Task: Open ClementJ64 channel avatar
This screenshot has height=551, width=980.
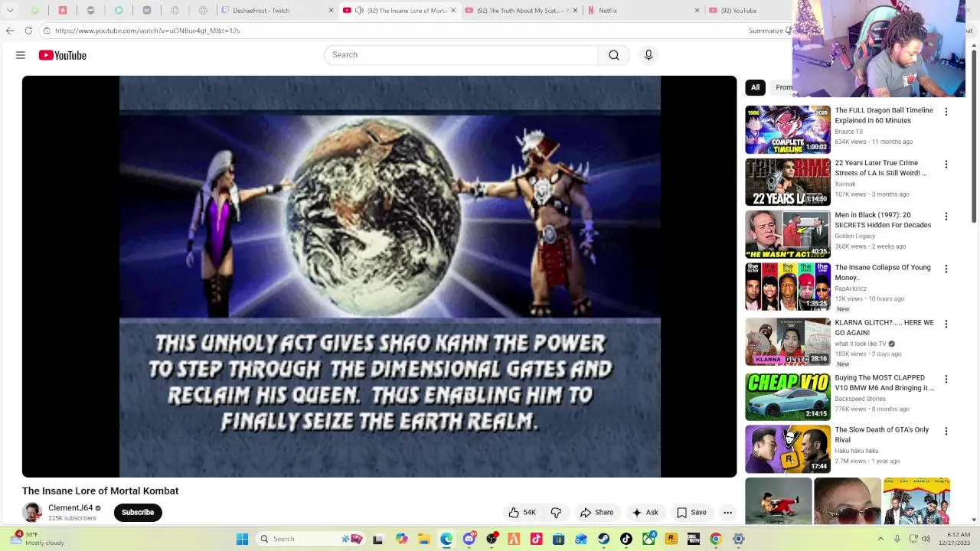Action: coord(32,513)
